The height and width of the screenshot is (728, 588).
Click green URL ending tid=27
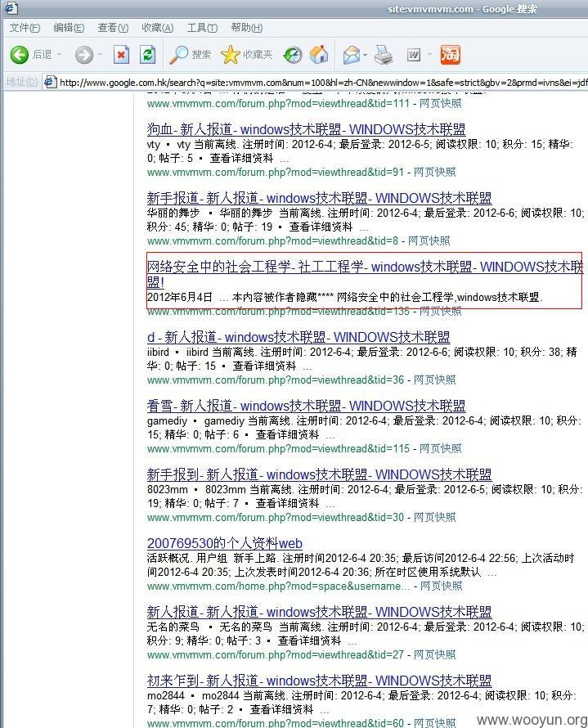276,655
